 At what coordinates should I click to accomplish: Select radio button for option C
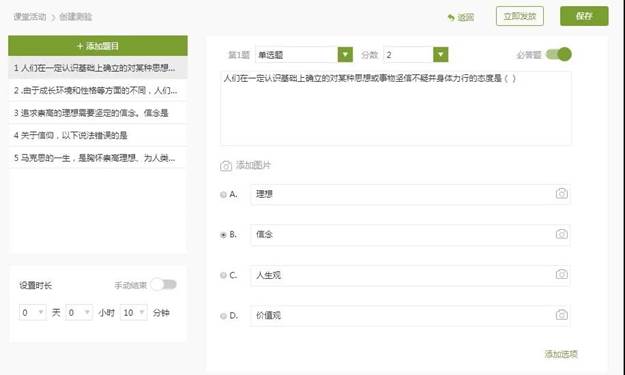(x=223, y=275)
